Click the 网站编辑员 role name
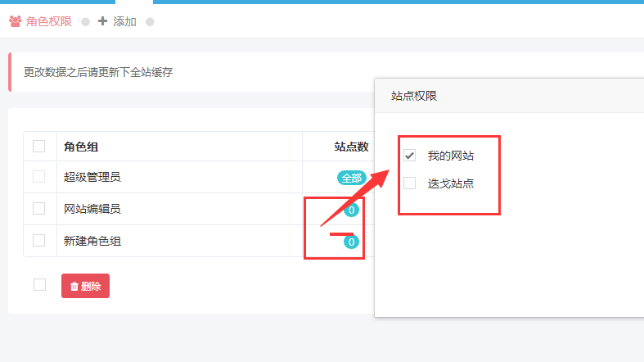 click(x=92, y=209)
